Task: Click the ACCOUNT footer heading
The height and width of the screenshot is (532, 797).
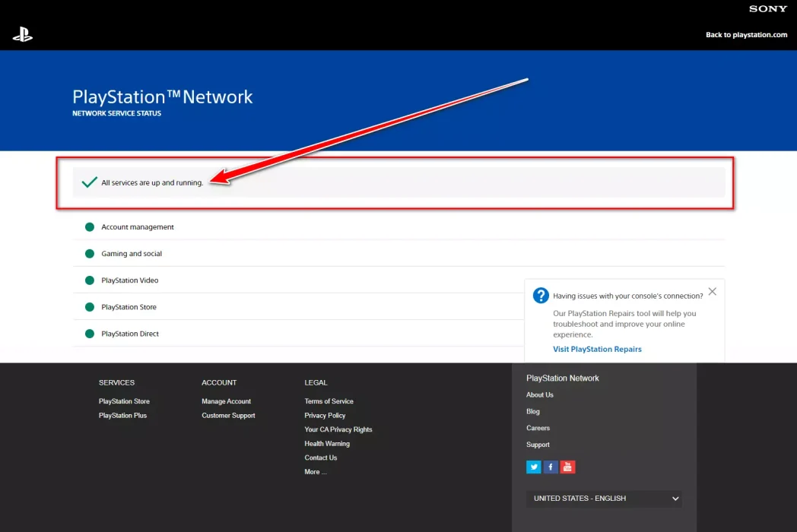Action: pos(219,382)
